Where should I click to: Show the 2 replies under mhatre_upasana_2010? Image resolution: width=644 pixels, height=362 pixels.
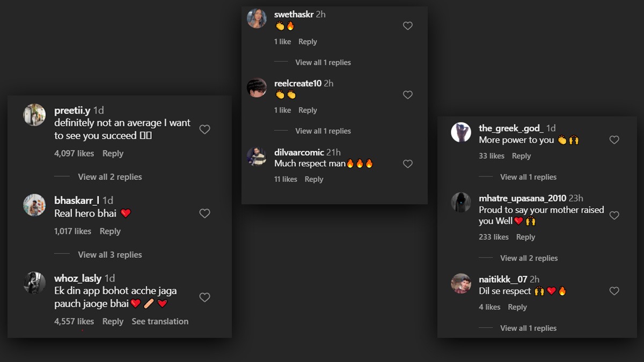[x=529, y=258]
